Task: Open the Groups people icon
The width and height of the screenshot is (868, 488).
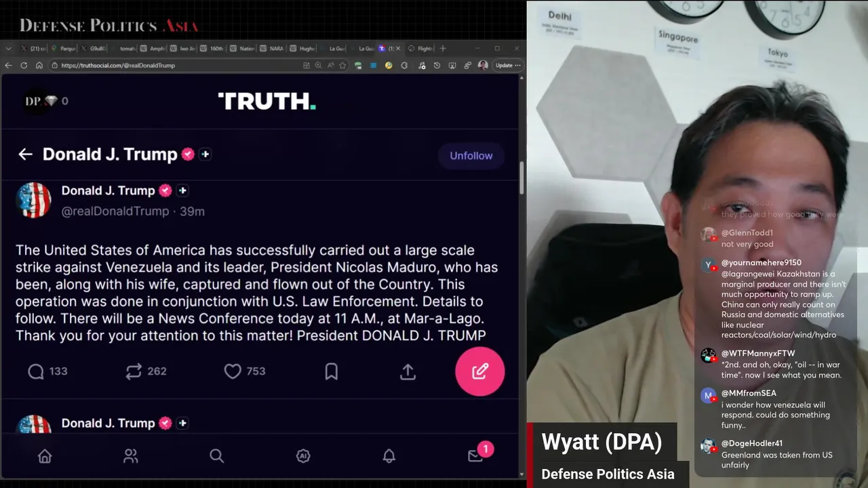Action: (131, 456)
